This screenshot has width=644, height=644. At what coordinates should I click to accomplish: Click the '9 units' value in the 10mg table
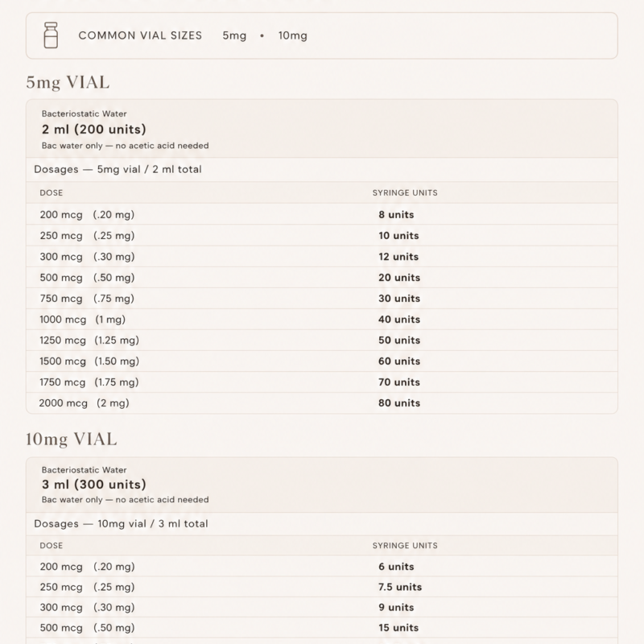pos(396,608)
